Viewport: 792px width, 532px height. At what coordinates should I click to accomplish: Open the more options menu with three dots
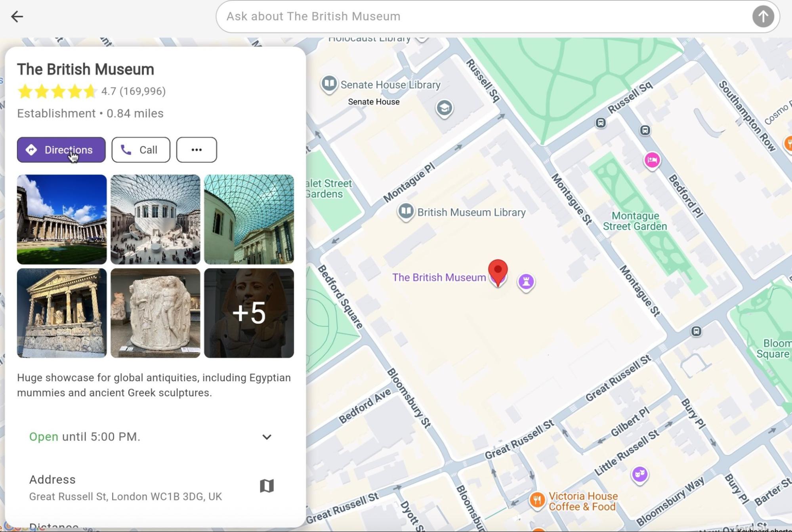tap(197, 149)
